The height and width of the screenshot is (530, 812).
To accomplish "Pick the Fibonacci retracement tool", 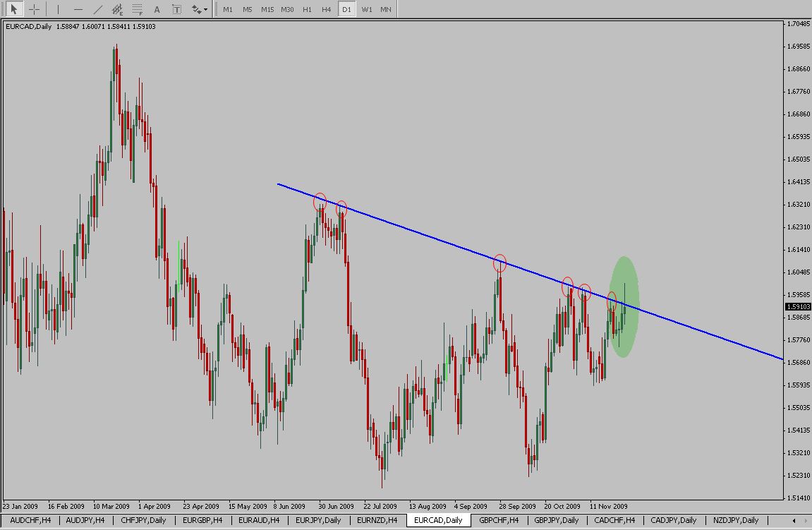I will [137, 10].
